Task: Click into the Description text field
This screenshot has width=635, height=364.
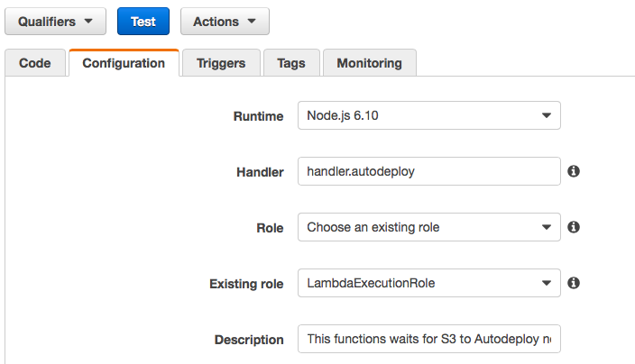Action: (429, 339)
